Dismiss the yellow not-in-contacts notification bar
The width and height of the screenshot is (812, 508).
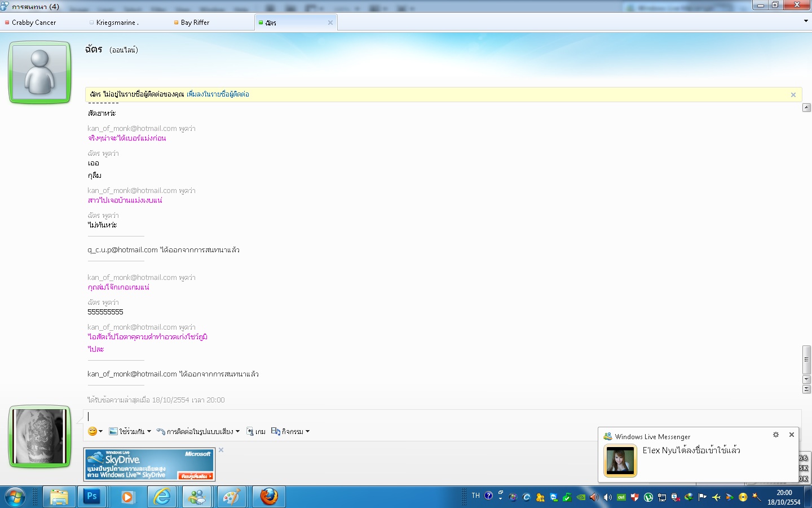click(x=793, y=95)
